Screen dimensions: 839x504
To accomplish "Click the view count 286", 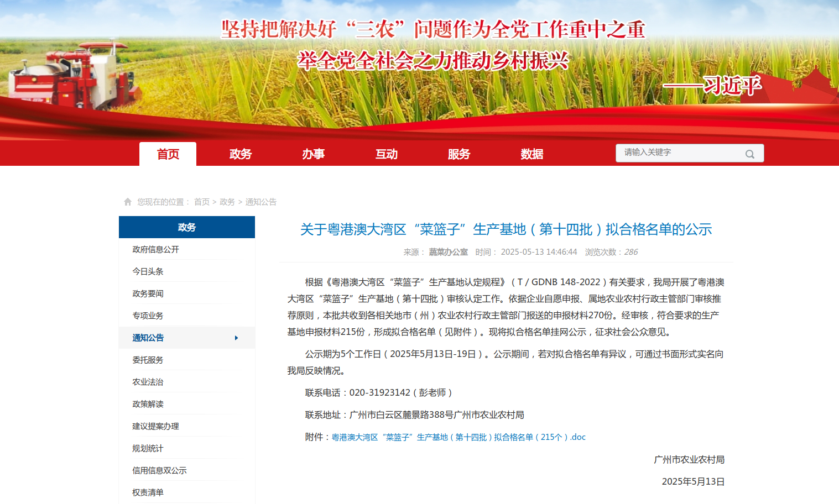I will pyautogui.click(x=631, y=252).
